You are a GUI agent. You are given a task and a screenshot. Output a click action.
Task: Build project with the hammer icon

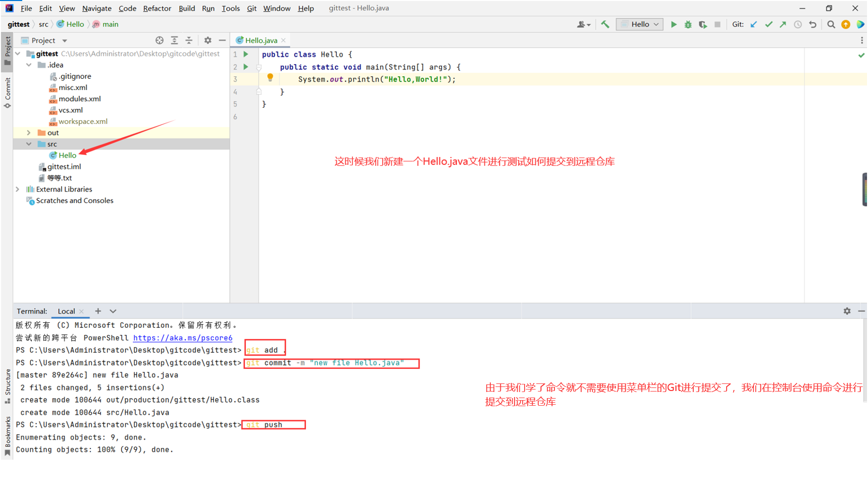(x=605, y=24)
